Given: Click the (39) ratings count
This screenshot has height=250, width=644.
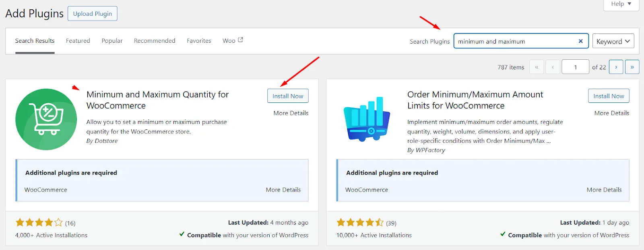Looking at the screenshot, I should [391, 223].
